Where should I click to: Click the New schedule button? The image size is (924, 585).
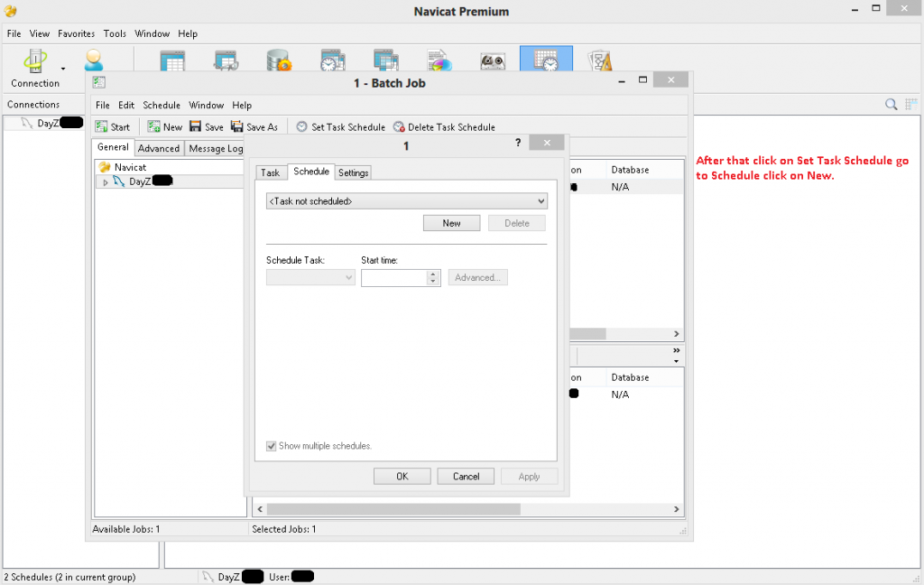coord(451,223)
